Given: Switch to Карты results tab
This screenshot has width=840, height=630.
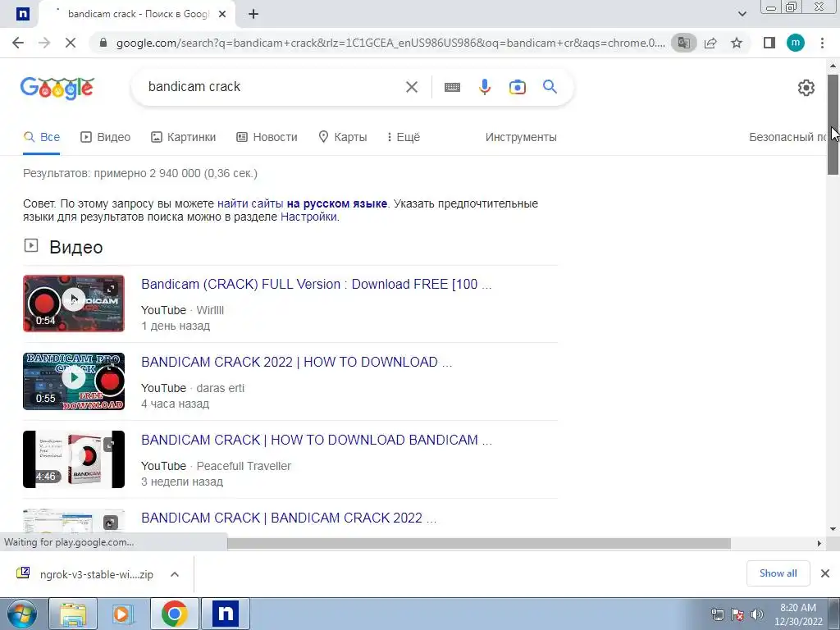Looking at the screenshot, I should coord(342,137).
